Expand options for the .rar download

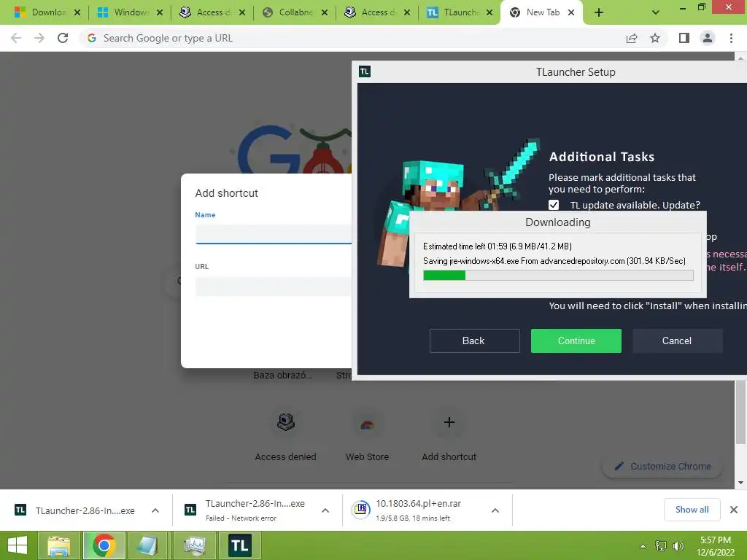[x=495, y=510]
